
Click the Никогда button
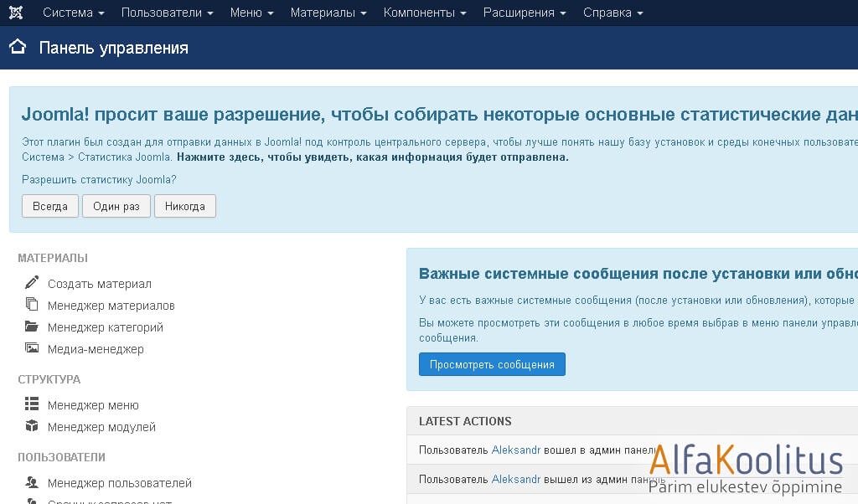(x=185, y=206)
